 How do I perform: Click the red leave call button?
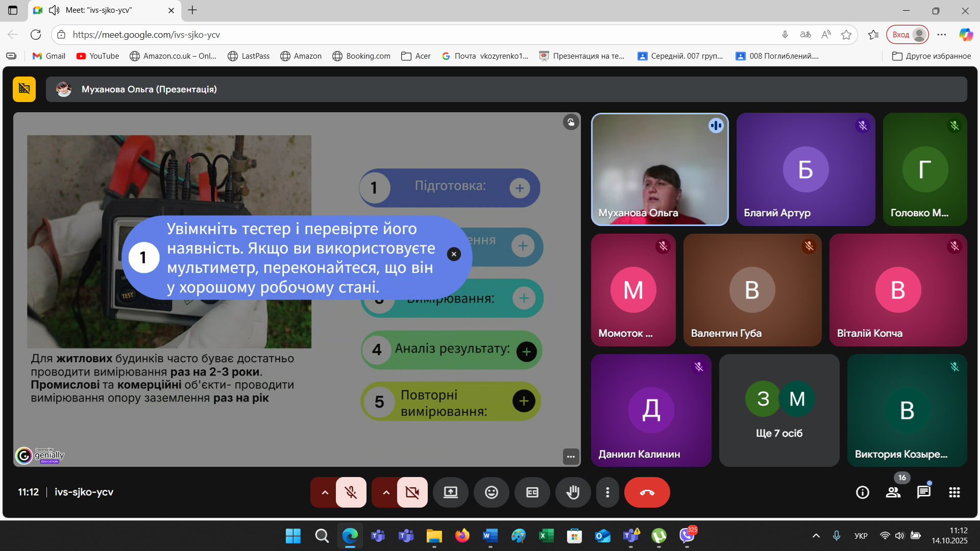647,492
